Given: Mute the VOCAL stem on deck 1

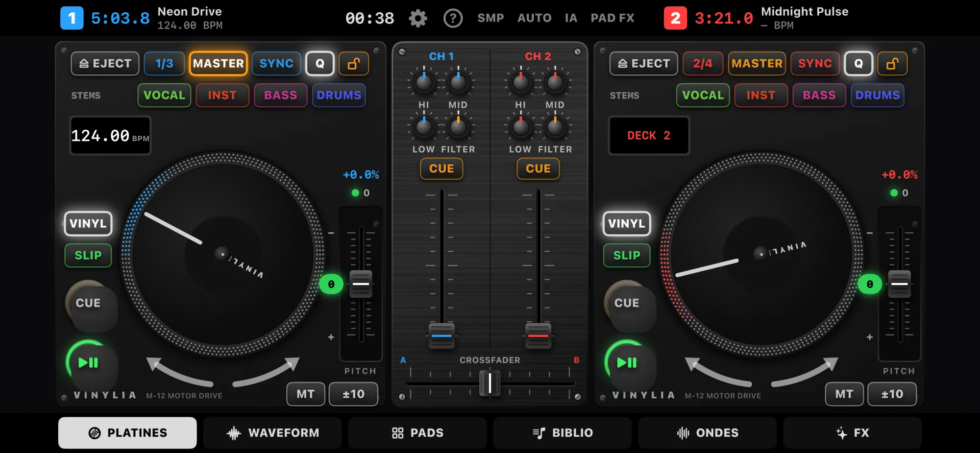Looking at the screenshot, I should 164,95.
